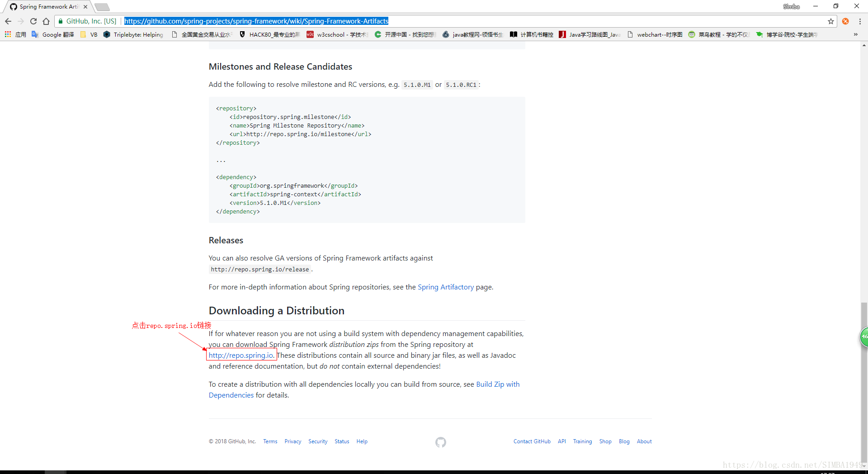868x474 pixels.
Task: Go forward with the browser forward arrow
Action: [x=21, y=21]
